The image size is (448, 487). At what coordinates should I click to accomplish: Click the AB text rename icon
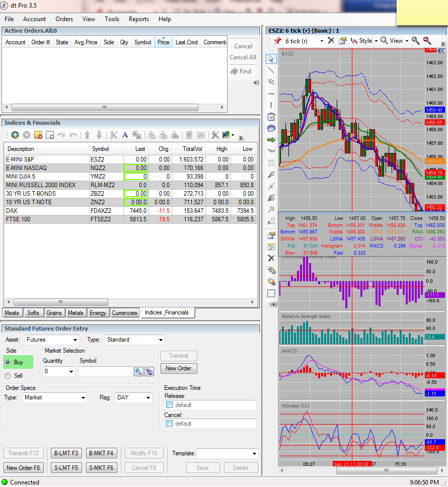click(x=137, y=135)
